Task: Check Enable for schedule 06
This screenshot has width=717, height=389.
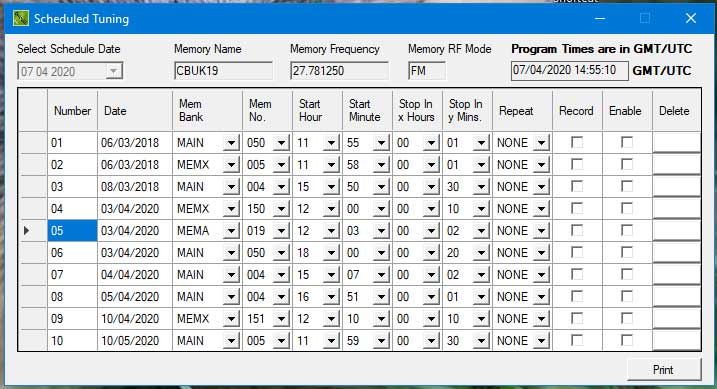Action: point(627,252)
